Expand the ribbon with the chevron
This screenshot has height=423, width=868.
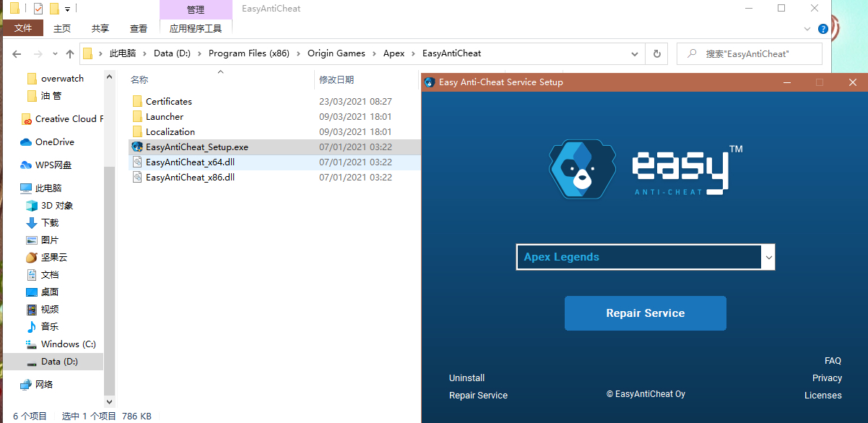pos(808,29)
